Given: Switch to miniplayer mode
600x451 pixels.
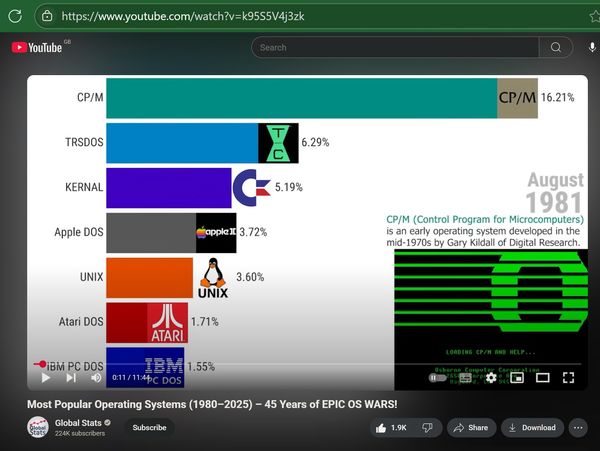Looking at the screenshot, I should (516, 378).
